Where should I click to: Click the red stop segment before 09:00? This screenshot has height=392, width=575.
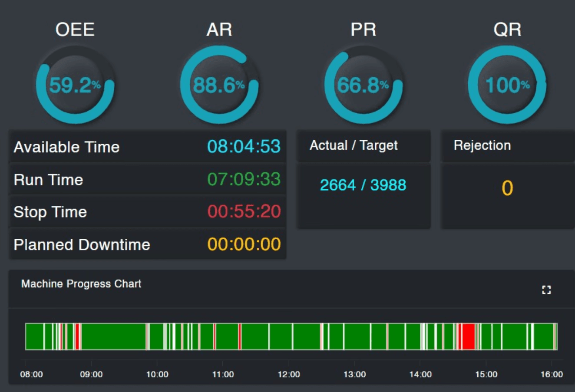77,336
